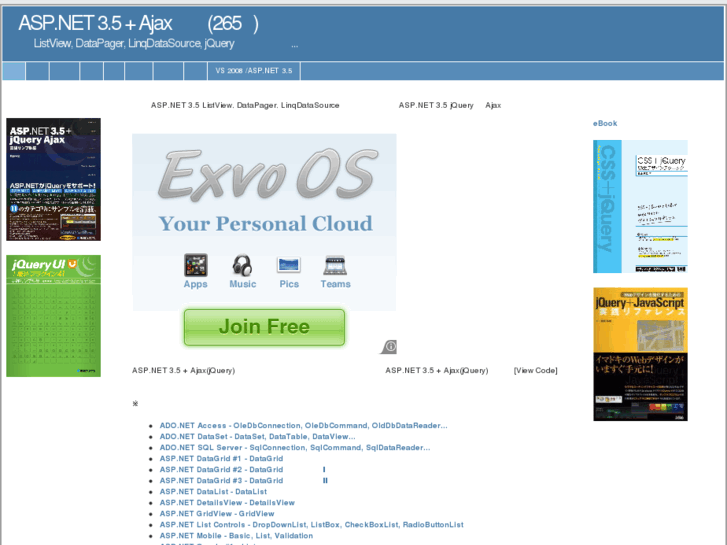This screenshot has width=727, height=545.
Task: Open ADO.NET SQL Server - SqlConnection link
Action: [x=295, y=448]
